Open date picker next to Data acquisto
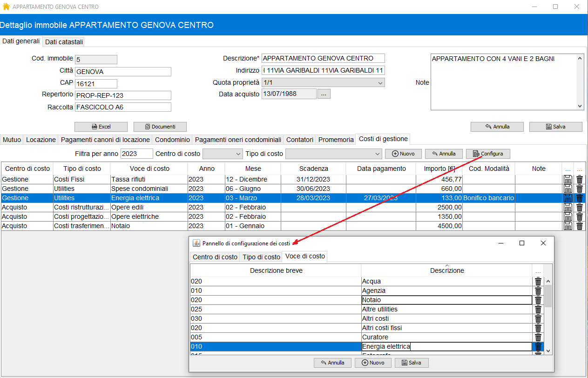Screen dimensions: 588x378 (324, 94)
